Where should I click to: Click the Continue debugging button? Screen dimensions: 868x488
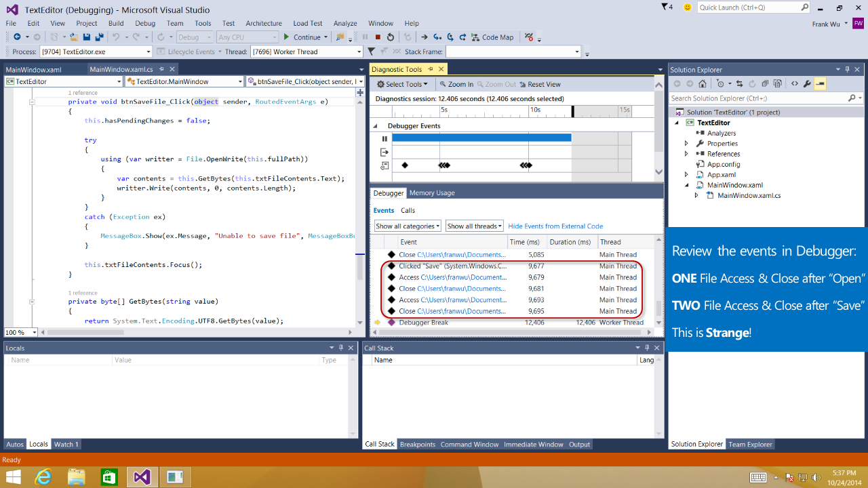click(x=302, y=37)
